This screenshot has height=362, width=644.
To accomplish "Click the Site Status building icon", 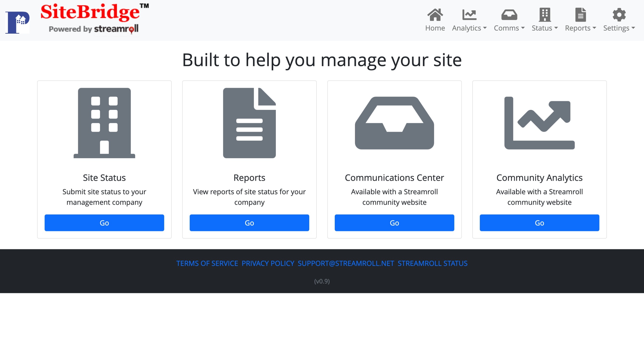I will point(104,123).
